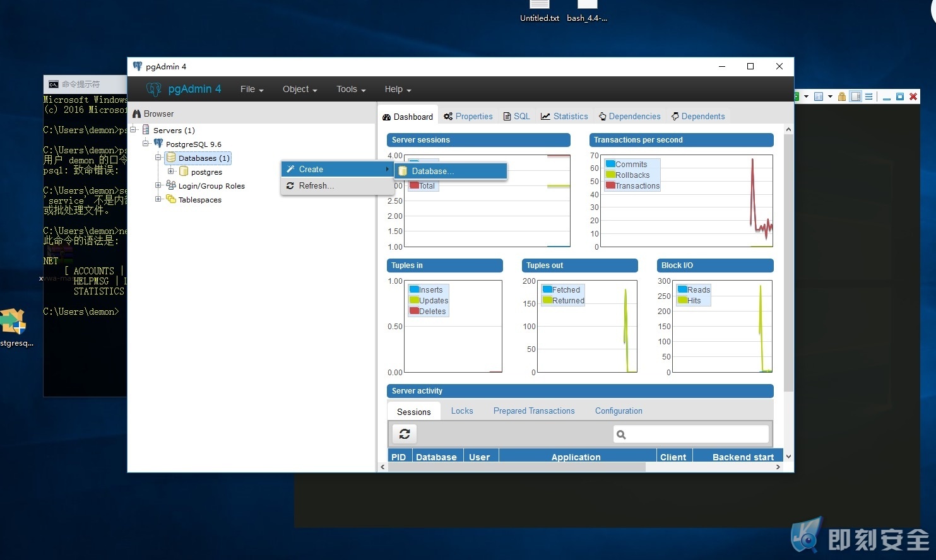Screen dimensions: 936x560
Task: Click the Server activity refresh button
Action: coord(405,434)
